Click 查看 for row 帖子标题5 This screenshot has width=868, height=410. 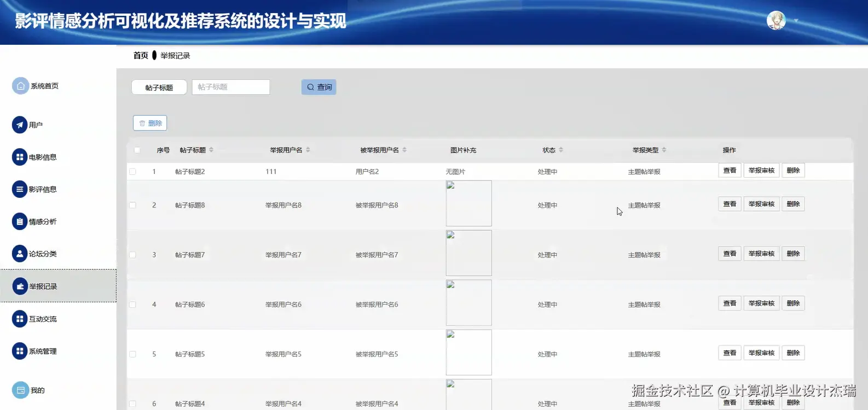coord(730,353)
